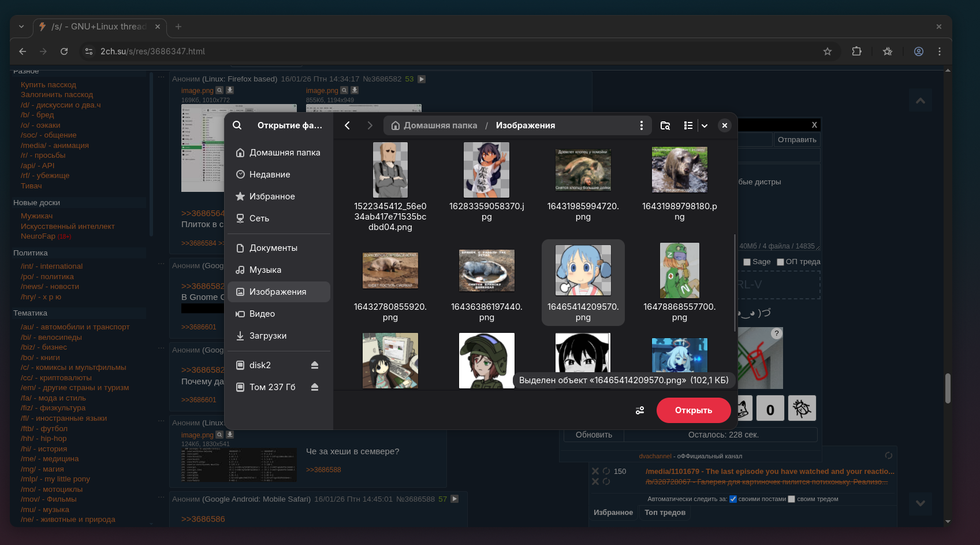Open Недавние in the dialog sidebar
980x545 pixels.
(279, 175)
